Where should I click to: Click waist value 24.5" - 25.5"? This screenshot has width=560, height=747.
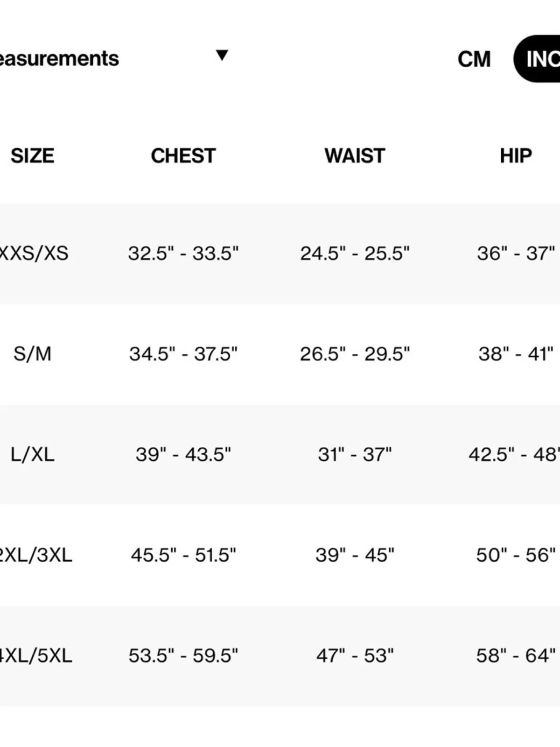[355, 254]
